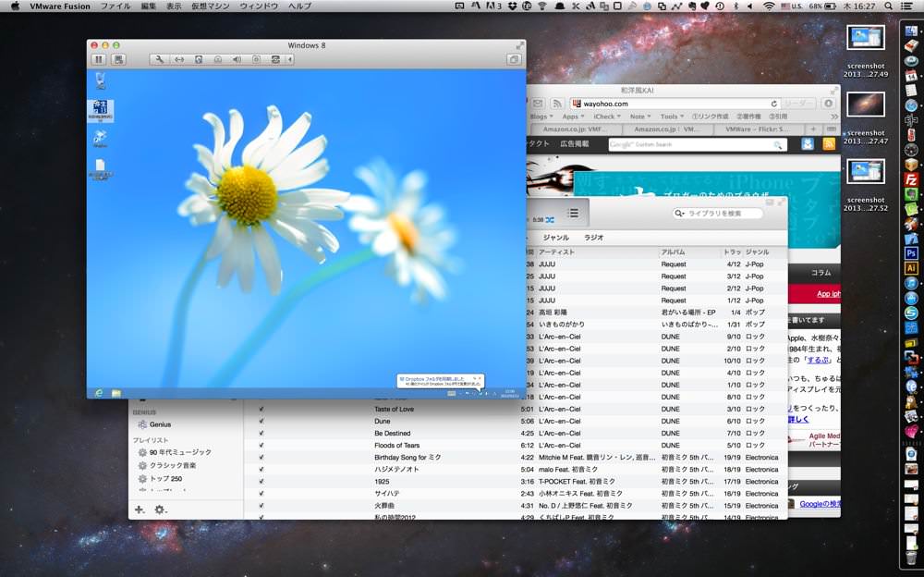Click the Google Custom Search field
Viewport: 924px width, 577px height.
[x=697, y=144]
